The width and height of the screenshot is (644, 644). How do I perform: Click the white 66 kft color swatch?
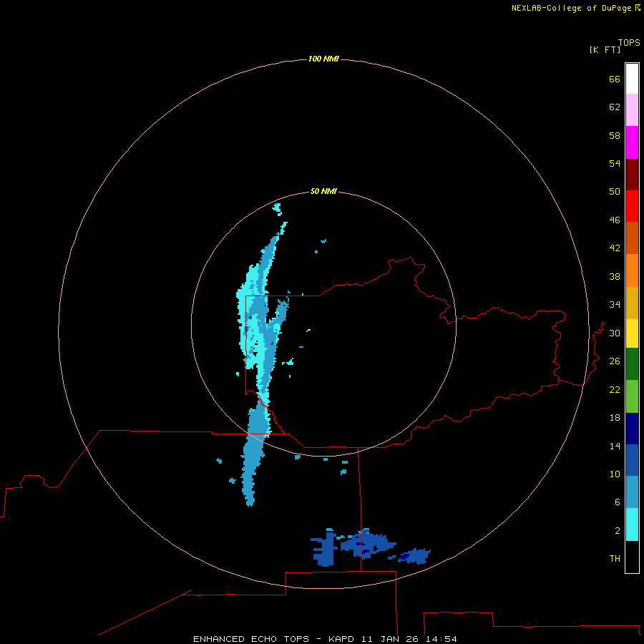click(632, 79)
